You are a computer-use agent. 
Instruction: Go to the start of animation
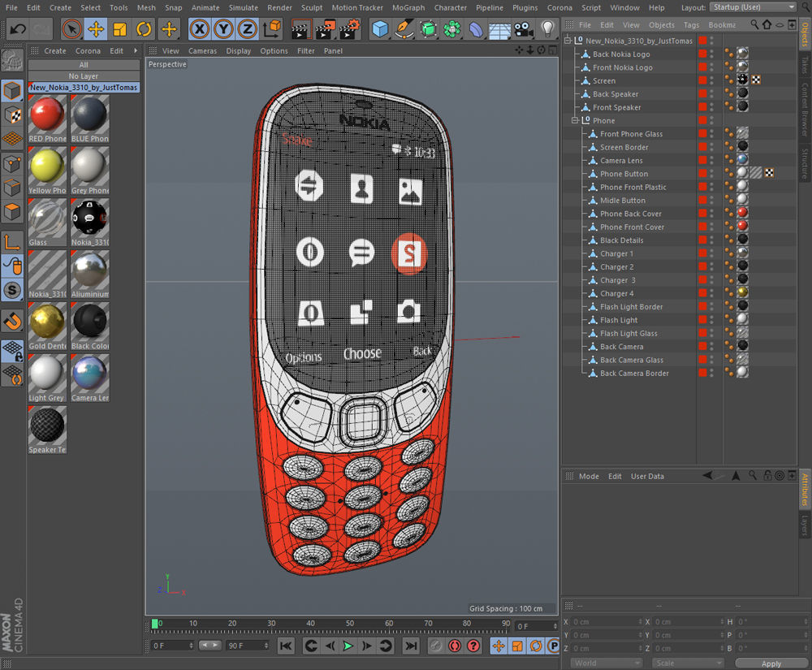286,646
